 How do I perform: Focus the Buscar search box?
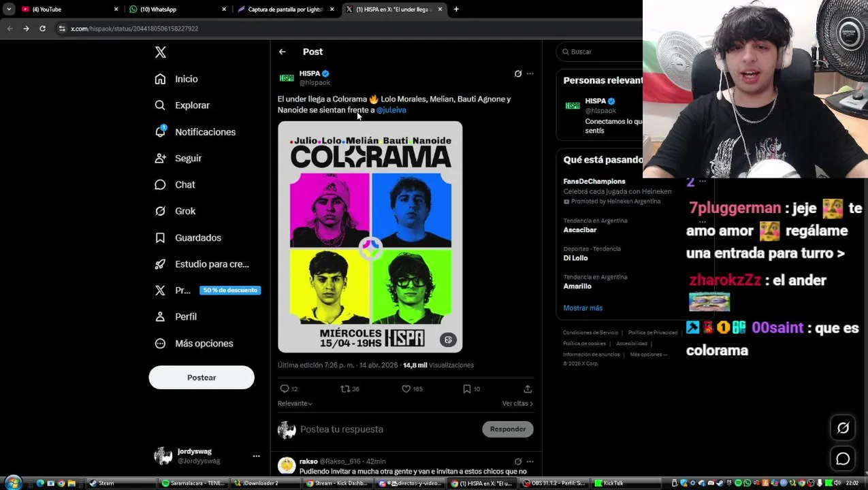point(599,52)
